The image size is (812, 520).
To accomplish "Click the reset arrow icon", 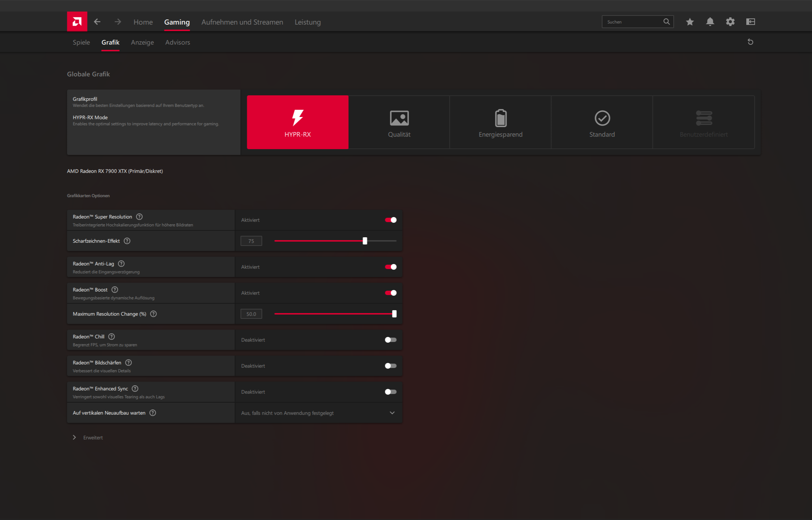I will [750, 42].
